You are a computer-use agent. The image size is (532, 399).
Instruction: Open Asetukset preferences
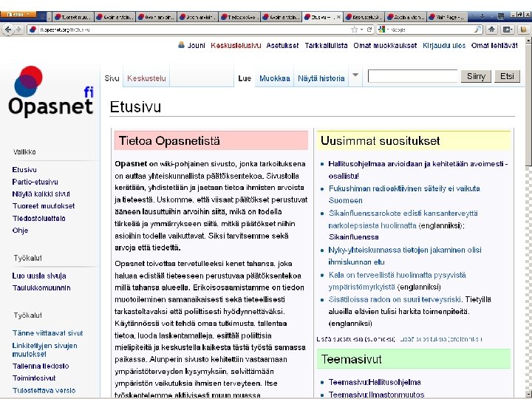pos(282,46)
